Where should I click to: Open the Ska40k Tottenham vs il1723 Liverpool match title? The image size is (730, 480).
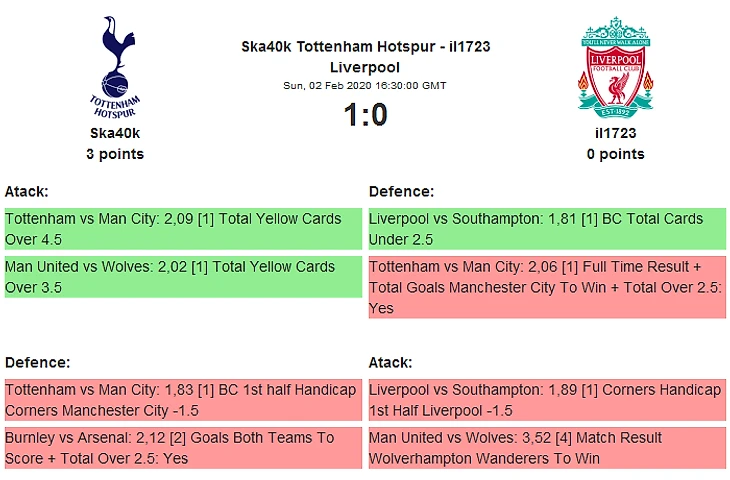click(x=365, y=57)
